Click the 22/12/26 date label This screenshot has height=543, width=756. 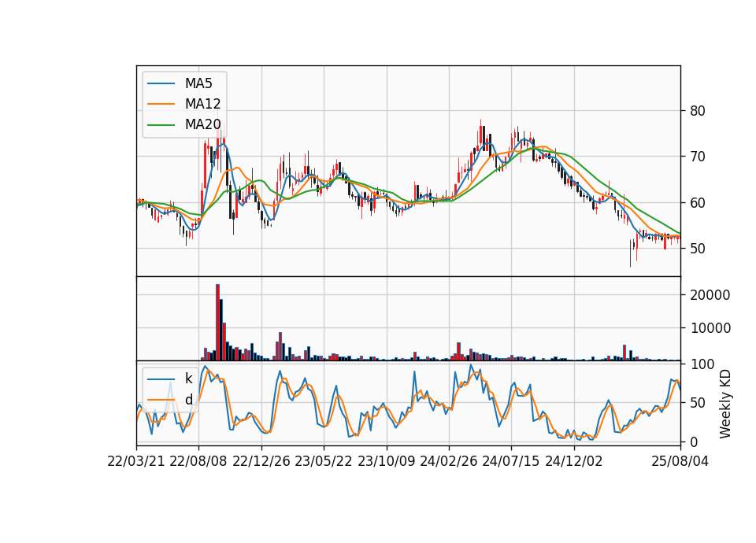261,461
